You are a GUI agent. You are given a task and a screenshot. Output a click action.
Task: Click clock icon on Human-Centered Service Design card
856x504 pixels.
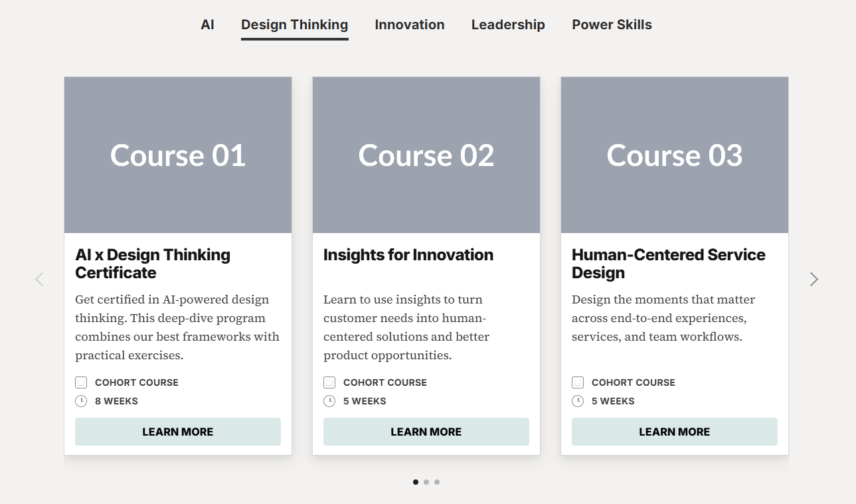[x=578, y=401]
